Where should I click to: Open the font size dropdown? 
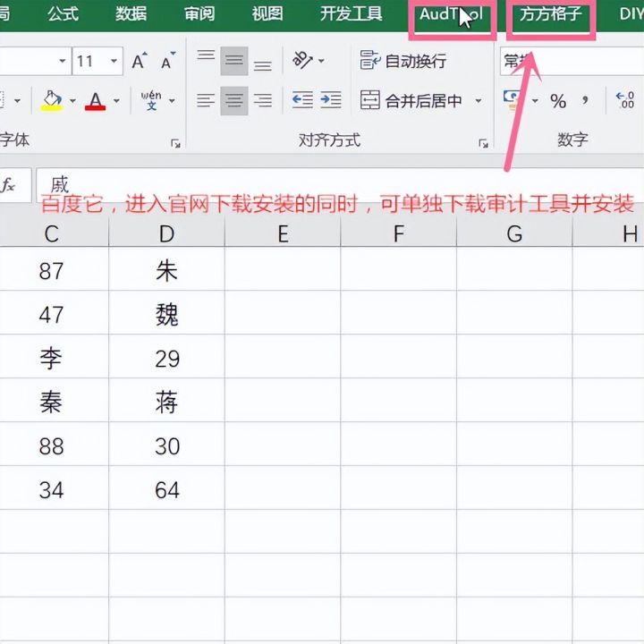coord(114,61)
